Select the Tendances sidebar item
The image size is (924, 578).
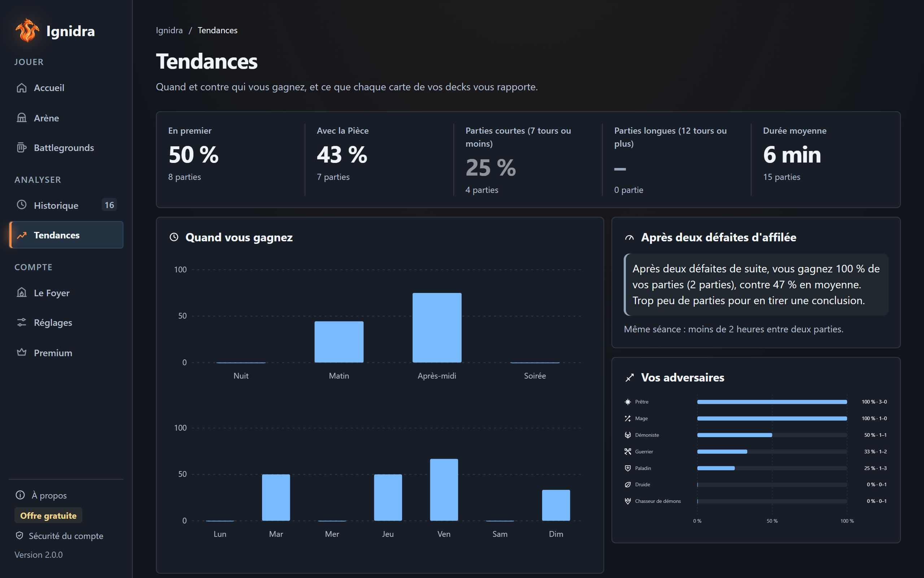pyautogui.click(x=66, y=235)
